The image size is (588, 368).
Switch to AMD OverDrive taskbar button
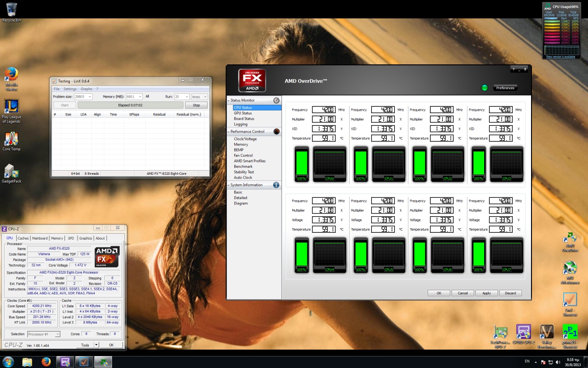pos(103,362)
